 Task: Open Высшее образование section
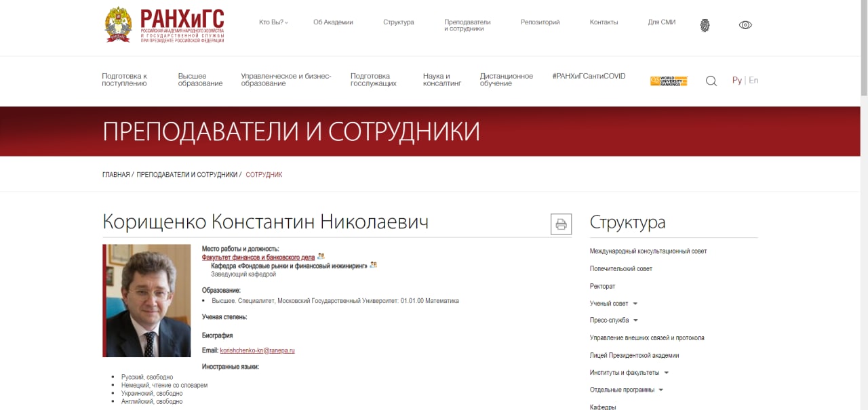point(200,80)
